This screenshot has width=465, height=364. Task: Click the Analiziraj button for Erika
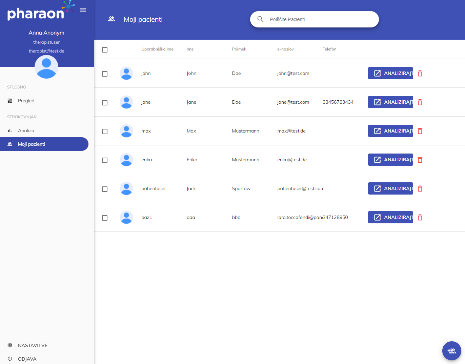point(390,160)
